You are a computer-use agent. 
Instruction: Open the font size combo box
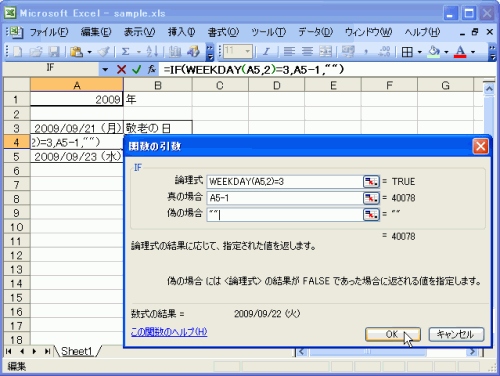(238, 51)
